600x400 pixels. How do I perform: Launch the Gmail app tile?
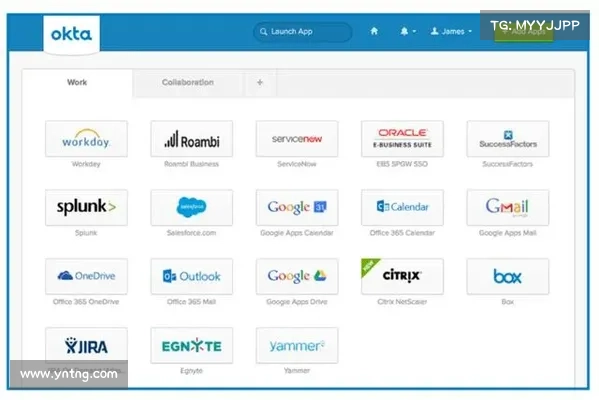pyautogui.click(x=508, y=207)
